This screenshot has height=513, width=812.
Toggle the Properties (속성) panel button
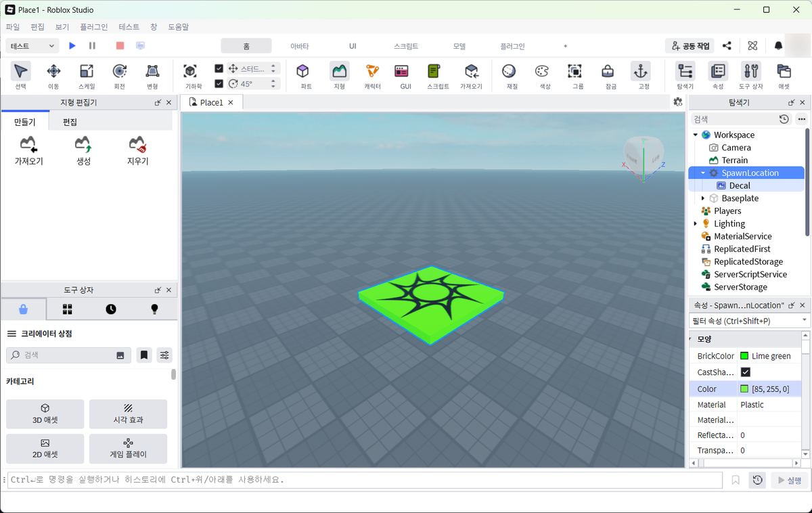[x=718, y=76]
